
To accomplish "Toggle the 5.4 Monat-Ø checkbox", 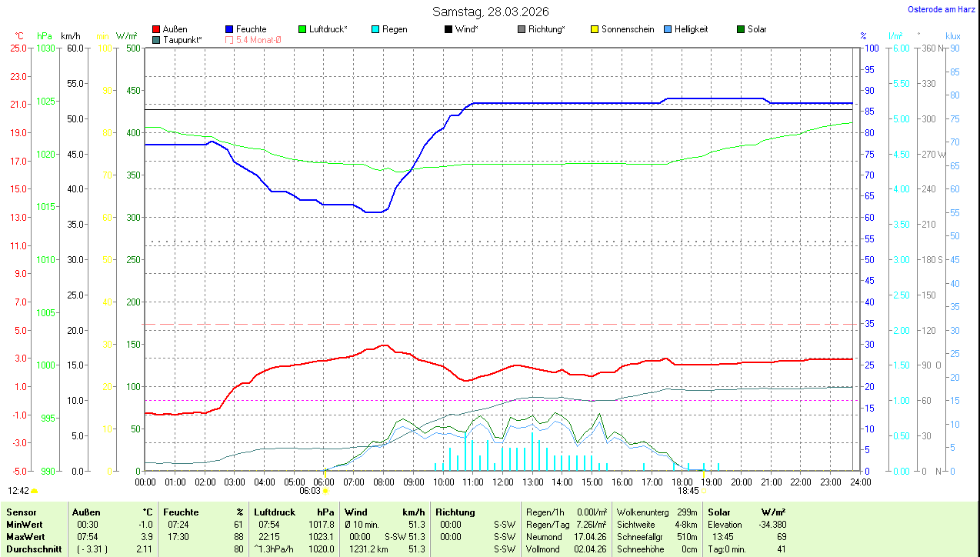I will point(229,39).
